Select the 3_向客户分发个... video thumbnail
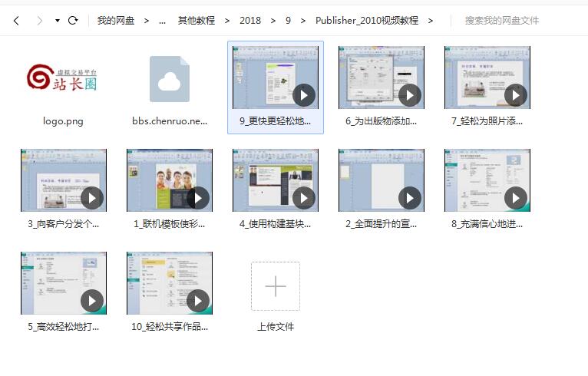This screenshot has width=588, height=376. click(64, 180)
